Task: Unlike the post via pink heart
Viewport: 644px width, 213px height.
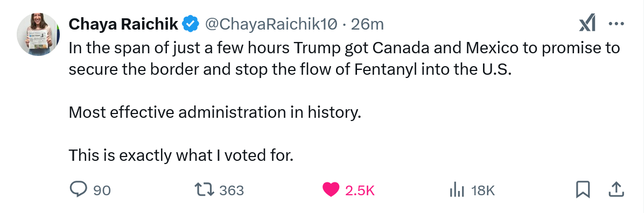Action: (x=331, y=190)
